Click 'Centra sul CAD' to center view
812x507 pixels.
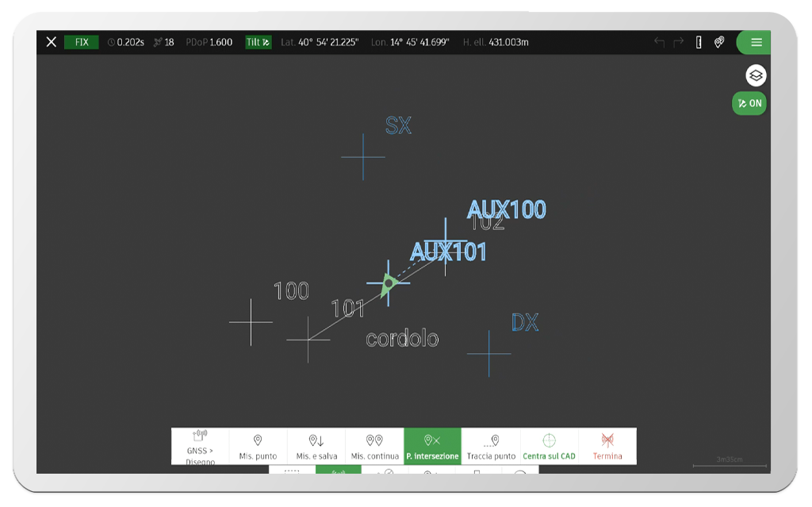550,446
